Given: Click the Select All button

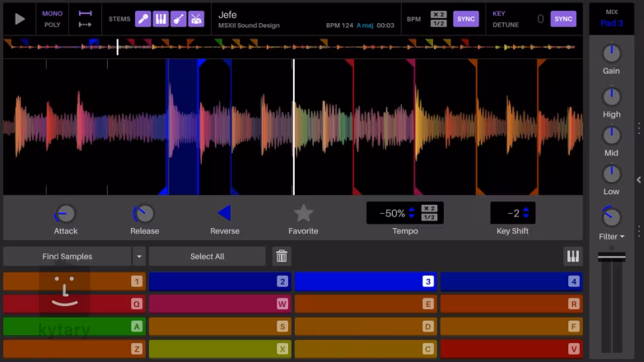Looking at the screenshot, I should pos(207,257).
